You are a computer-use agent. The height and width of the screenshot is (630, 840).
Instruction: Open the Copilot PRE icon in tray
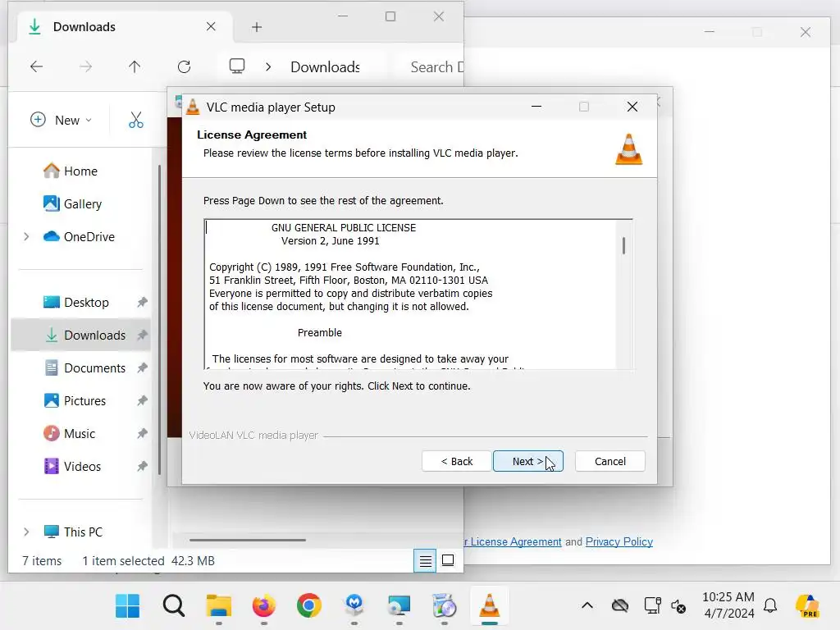point(807,606)
